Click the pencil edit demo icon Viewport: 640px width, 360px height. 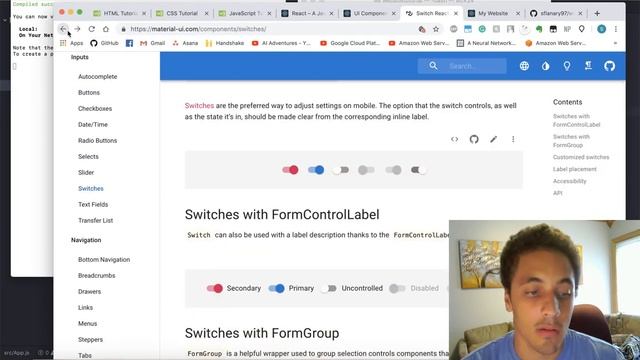click(x=493, y=139)
